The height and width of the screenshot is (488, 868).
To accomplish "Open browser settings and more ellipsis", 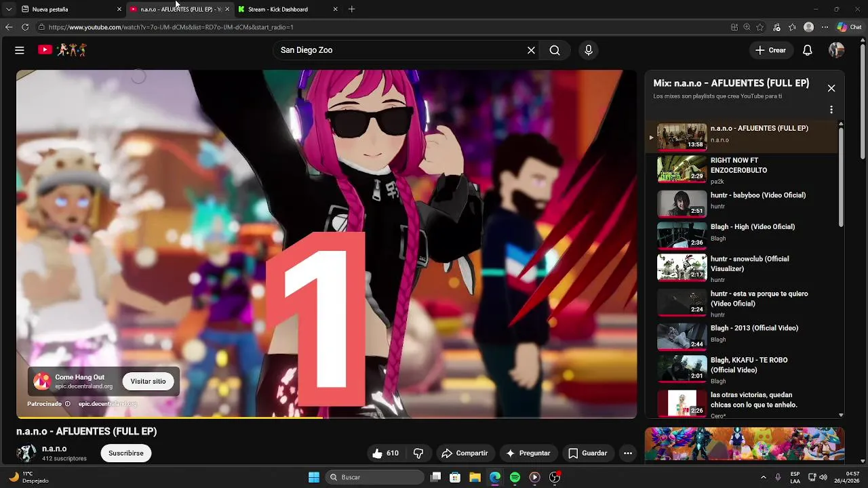I will tap(825, 27).
